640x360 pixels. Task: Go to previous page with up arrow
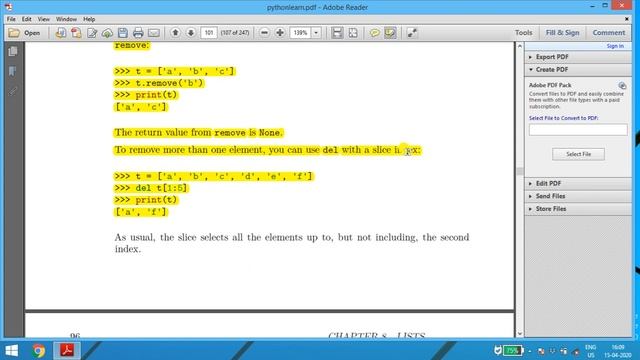[x=175, y=33]
